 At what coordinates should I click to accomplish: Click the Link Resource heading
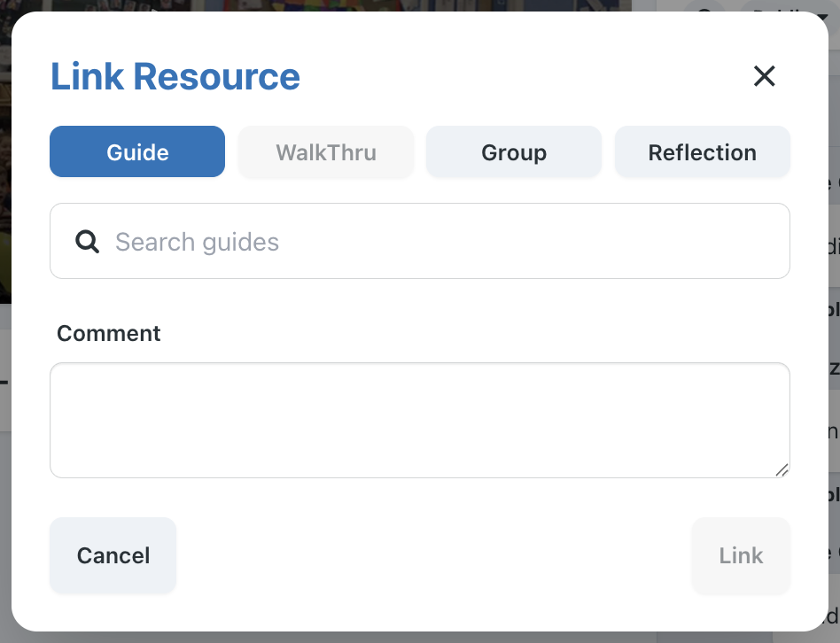(175, 77)
